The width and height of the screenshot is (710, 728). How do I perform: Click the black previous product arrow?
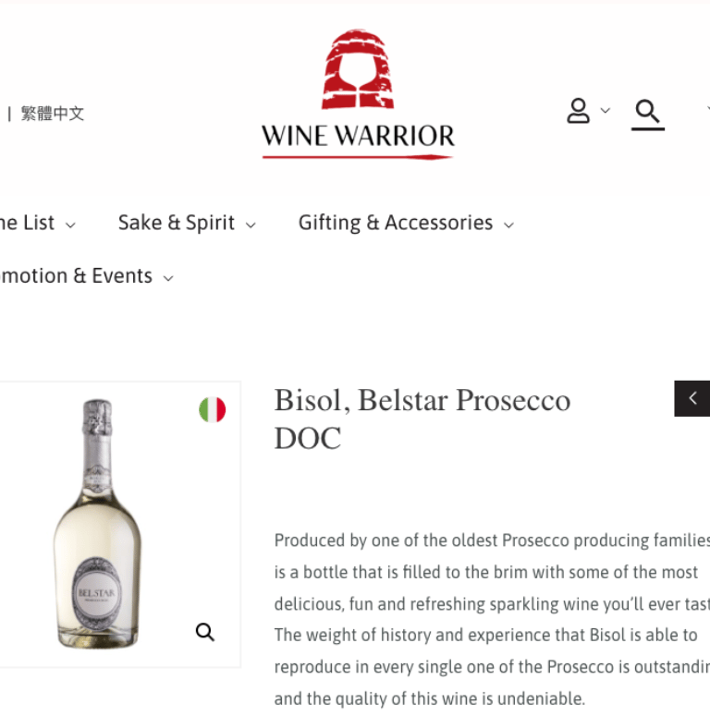(x=692, y=398)
